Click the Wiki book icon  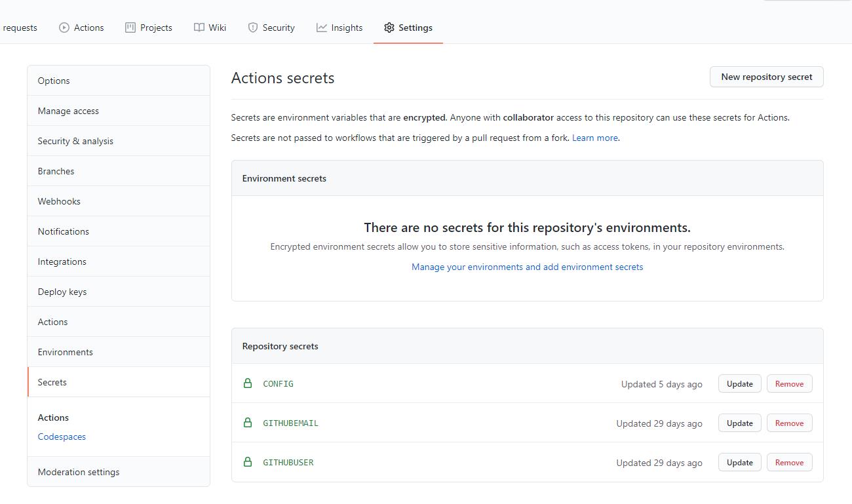[199, 28]
